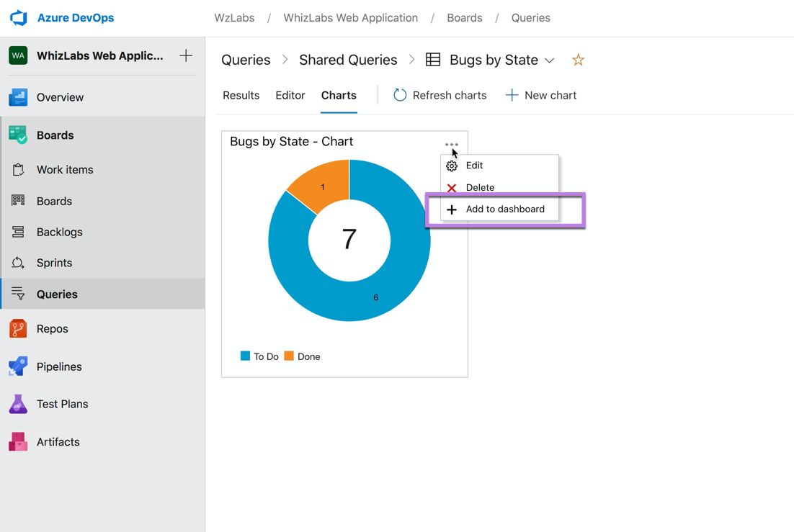The width and height of the screenshot is (794, 532).
Task: Click the red X icon beside Delete
Action: click(452, 188)
